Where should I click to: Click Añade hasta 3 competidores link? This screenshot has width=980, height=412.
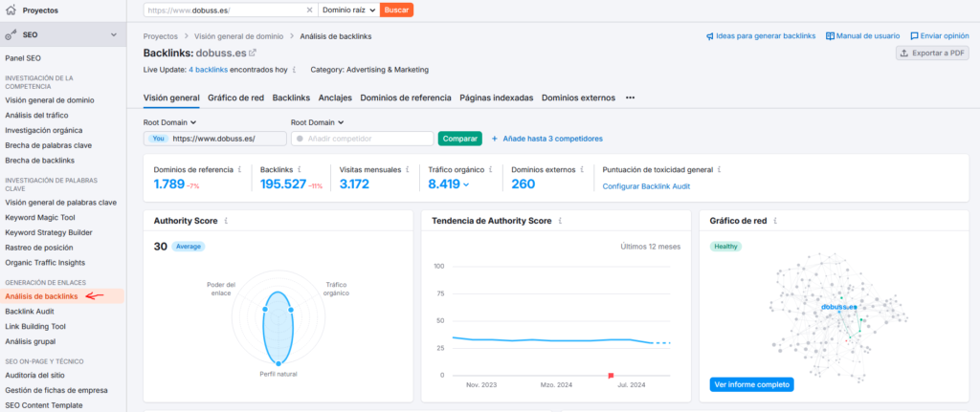(x=547, y=139)
